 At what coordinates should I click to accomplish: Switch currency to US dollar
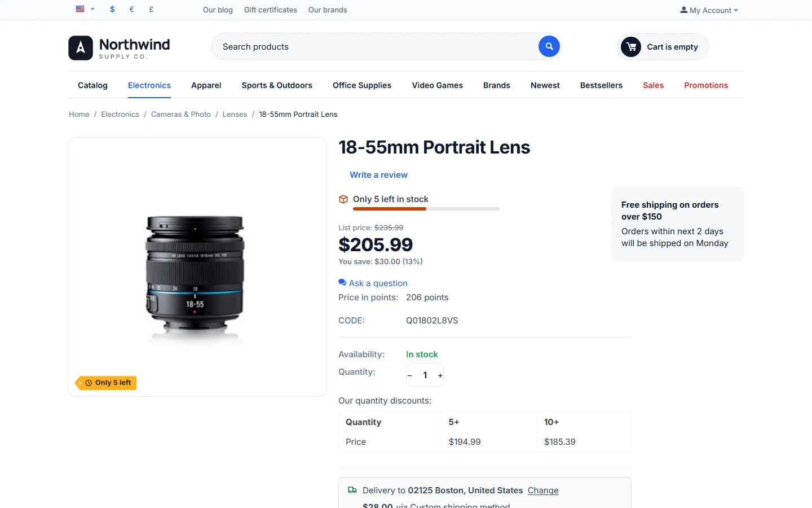[x=113, y=9]
